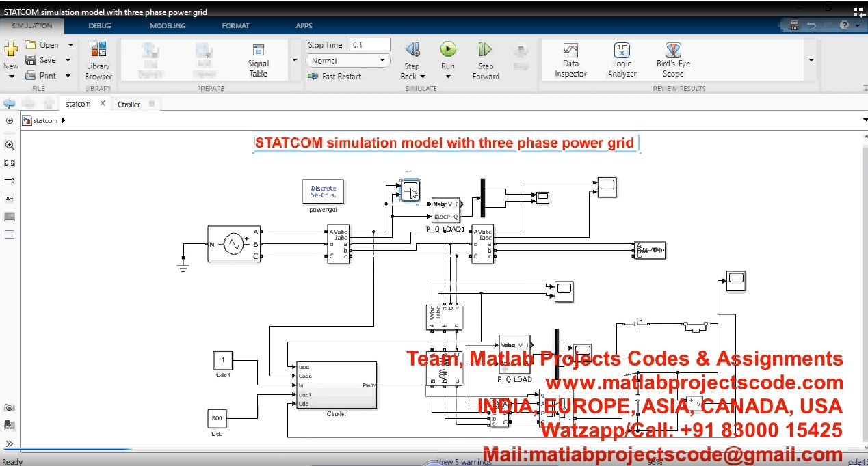Image resolution: width=868 pixels, height=466 pixels.
Task: Click the Step Forward icon
Action: coord(486,49)
